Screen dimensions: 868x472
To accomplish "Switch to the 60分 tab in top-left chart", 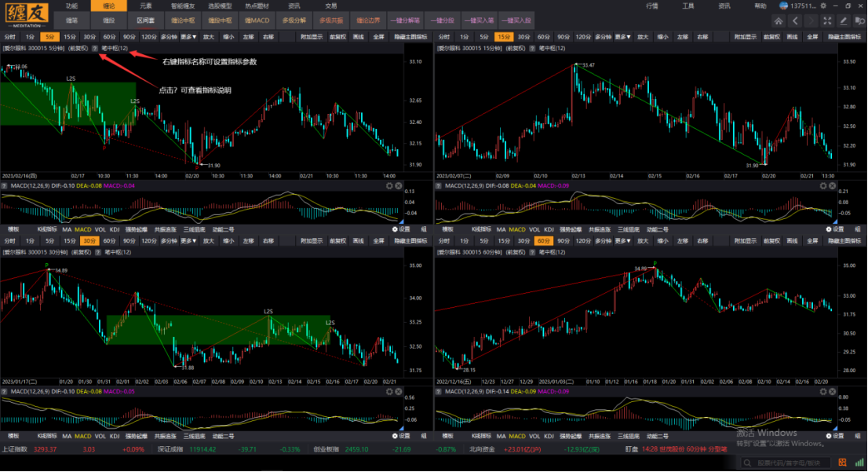I will tap(108, 36).
